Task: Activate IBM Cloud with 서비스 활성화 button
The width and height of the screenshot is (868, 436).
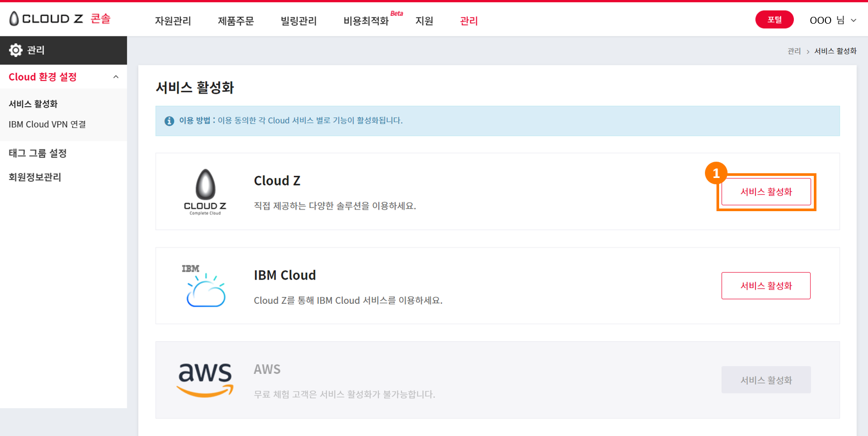Action: click(x=766, y=286)
